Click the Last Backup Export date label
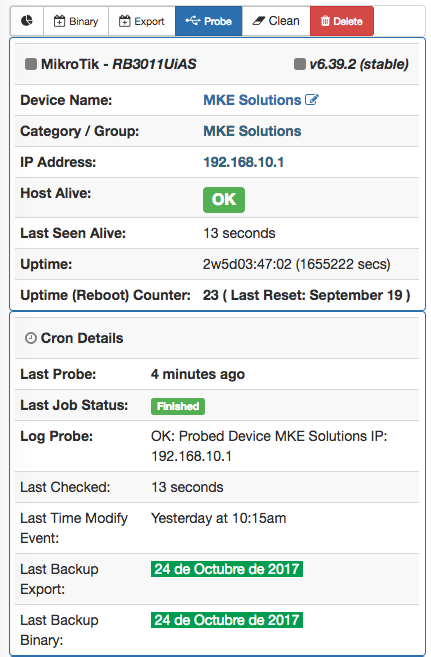431x657 pixels. click(227, 569)
